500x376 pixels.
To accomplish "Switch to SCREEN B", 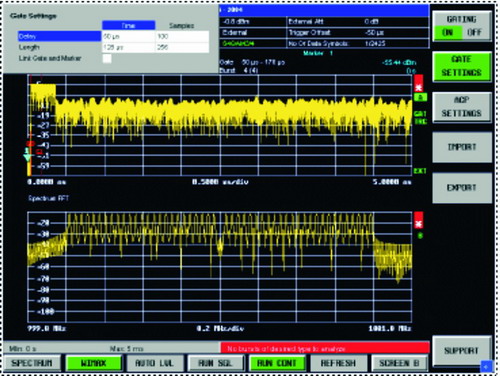I will pos(399,363).
